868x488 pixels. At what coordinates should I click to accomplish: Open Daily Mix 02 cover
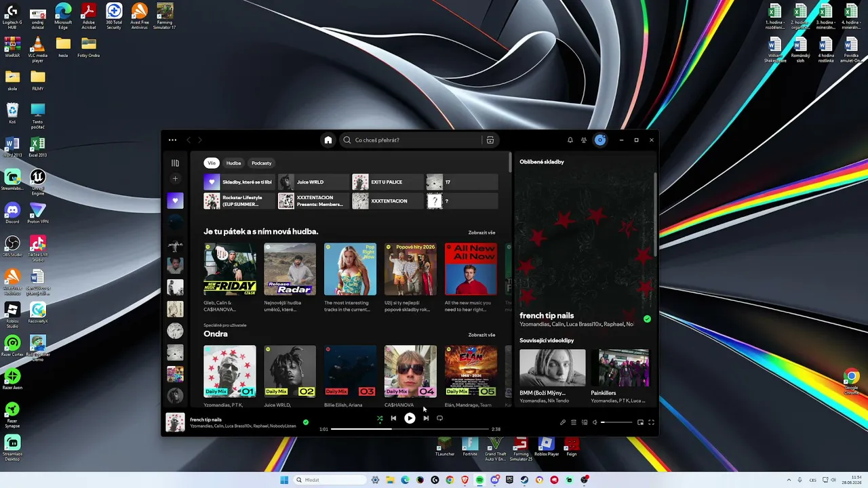[290, 371]
